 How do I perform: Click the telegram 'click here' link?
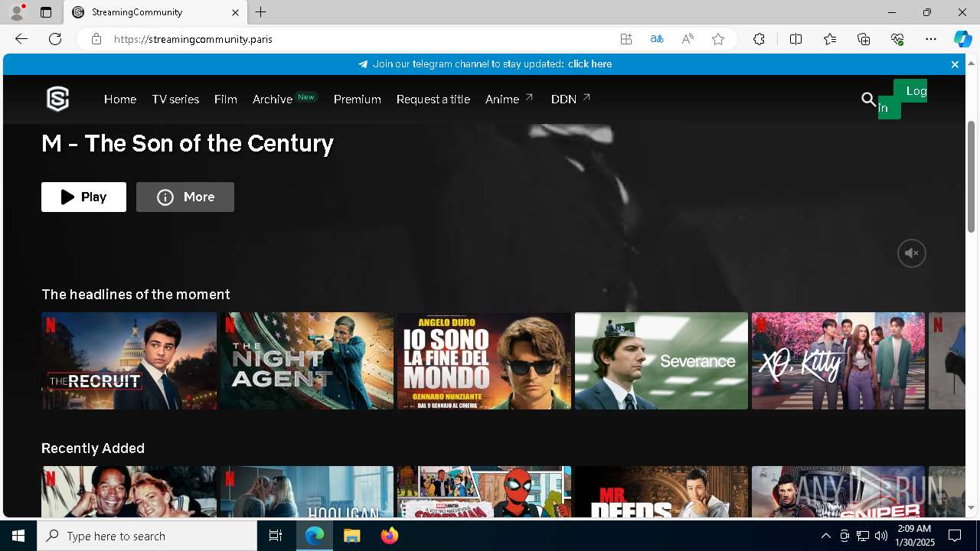(x=590, y=64)
